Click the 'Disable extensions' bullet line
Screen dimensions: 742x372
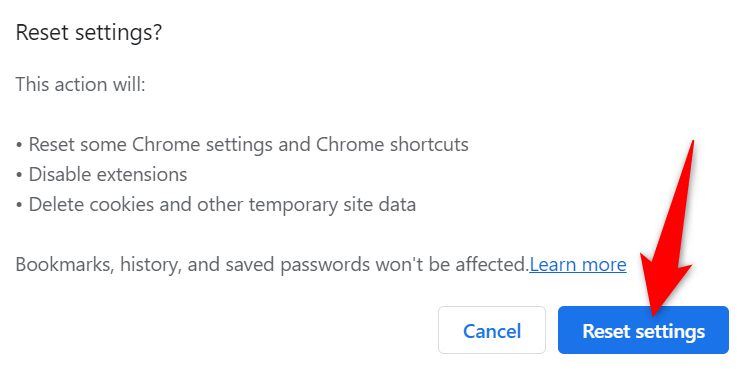(101, 174)
